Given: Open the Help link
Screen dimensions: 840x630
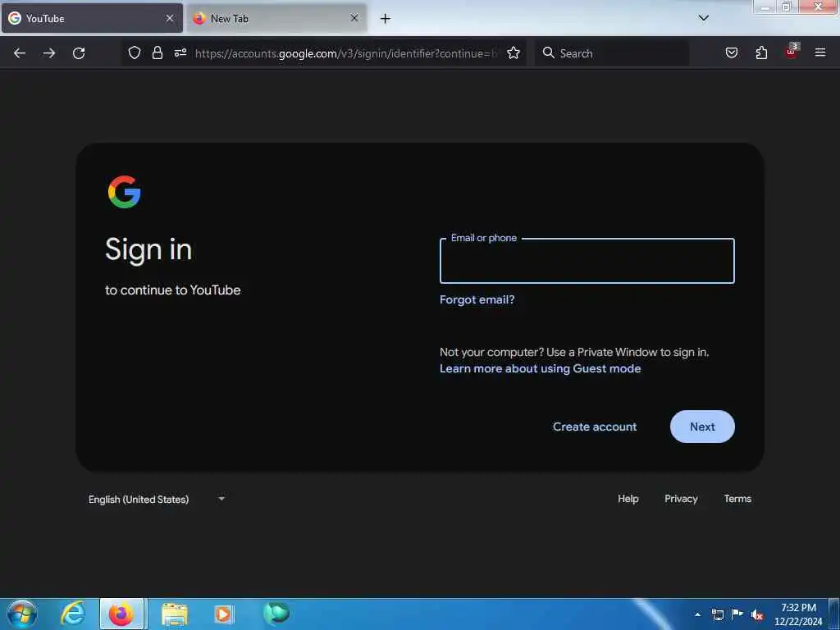Looking at the screenshot, I should (628, 499).
